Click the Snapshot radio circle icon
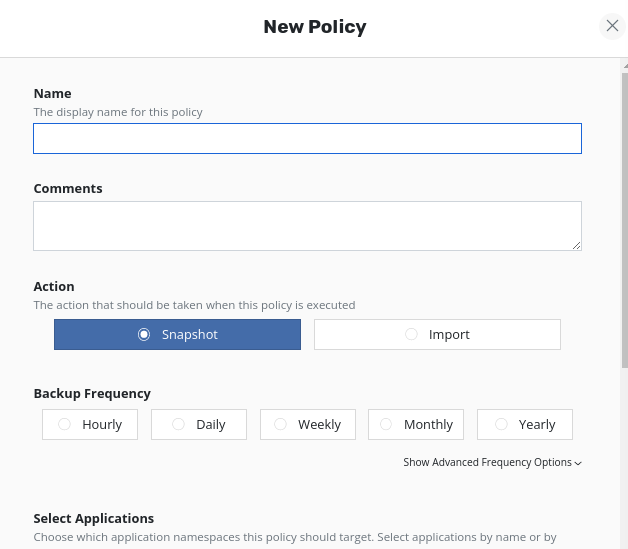This screenshot has width=628, height=549. coord(144,335)
